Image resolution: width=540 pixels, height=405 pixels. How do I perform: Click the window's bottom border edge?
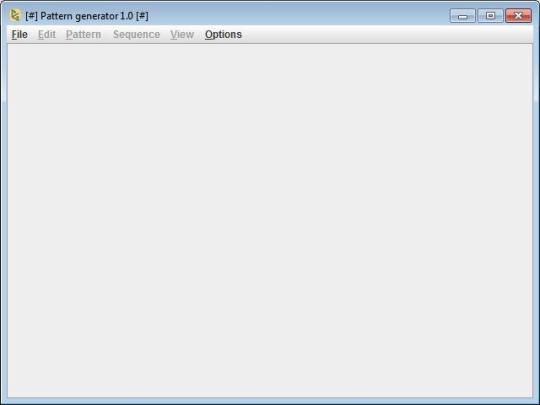[270, 401]
